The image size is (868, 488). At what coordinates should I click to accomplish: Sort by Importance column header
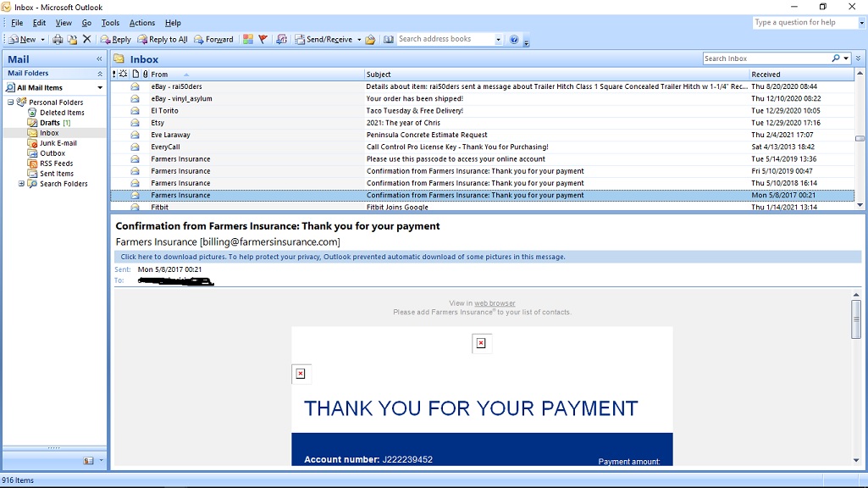tap(114, 74)
